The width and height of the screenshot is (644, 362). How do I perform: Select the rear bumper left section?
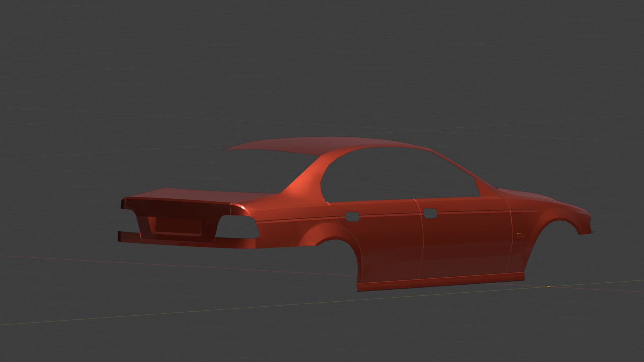(x=129, y=237)
